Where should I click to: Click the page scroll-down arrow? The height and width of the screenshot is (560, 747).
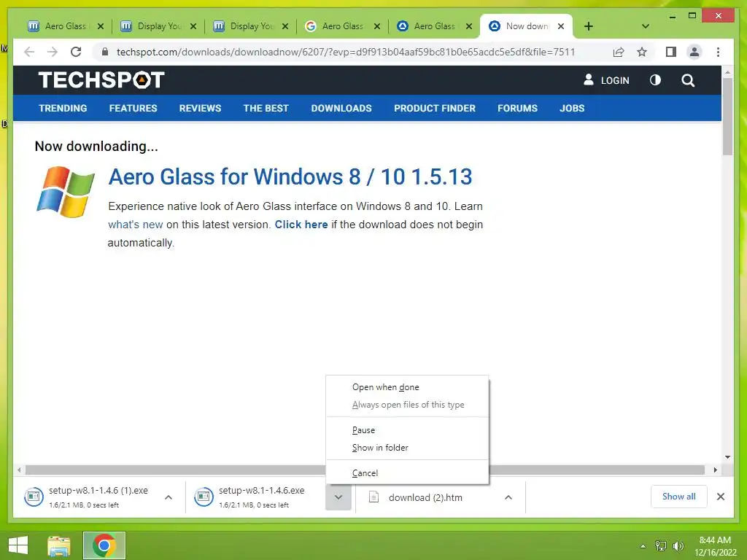pyautogui.click(x=727, y=457)
